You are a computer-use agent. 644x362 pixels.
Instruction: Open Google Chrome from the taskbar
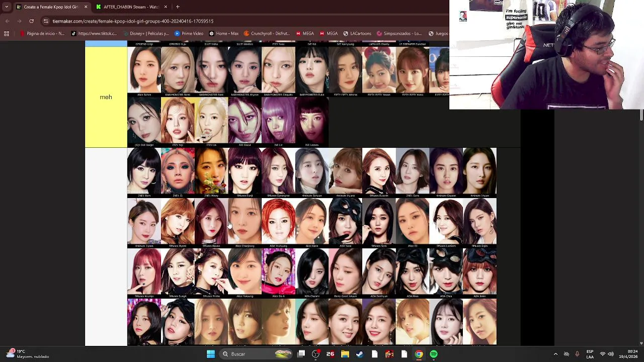click(x=419, y=354)
